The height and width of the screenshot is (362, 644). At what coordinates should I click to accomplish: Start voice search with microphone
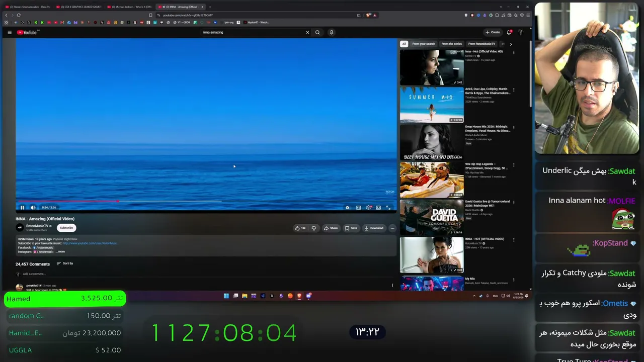[332, 32]
